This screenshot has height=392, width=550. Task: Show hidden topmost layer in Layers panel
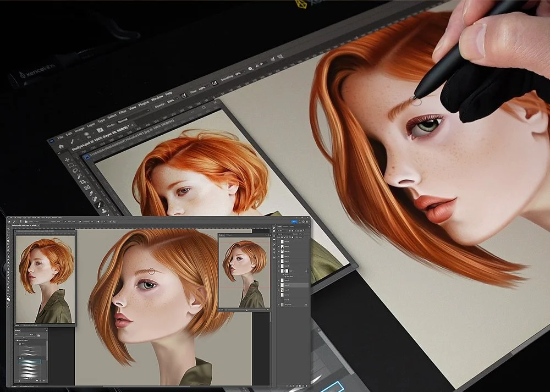pos(278,241)
